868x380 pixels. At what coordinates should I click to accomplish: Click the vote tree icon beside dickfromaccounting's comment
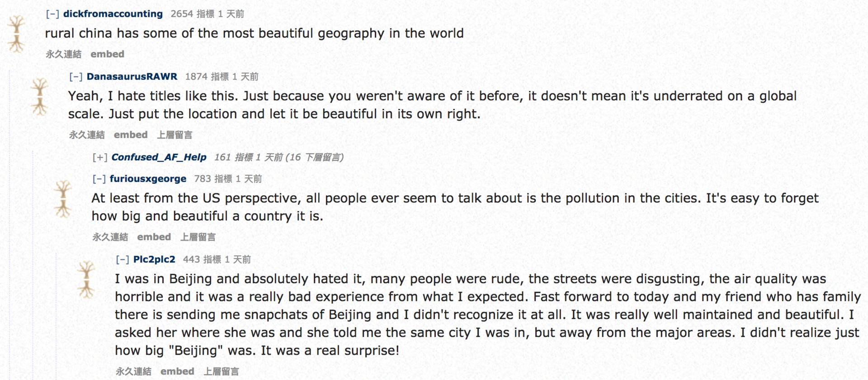tap(17, 34)
